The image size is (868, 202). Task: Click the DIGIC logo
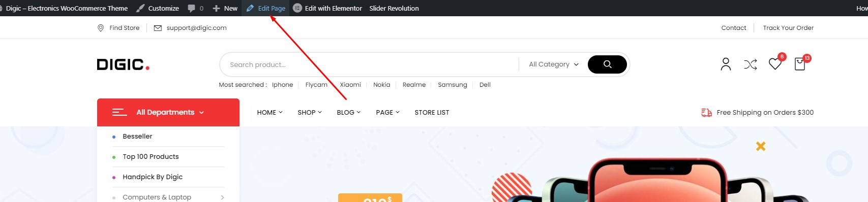(123, 64)
